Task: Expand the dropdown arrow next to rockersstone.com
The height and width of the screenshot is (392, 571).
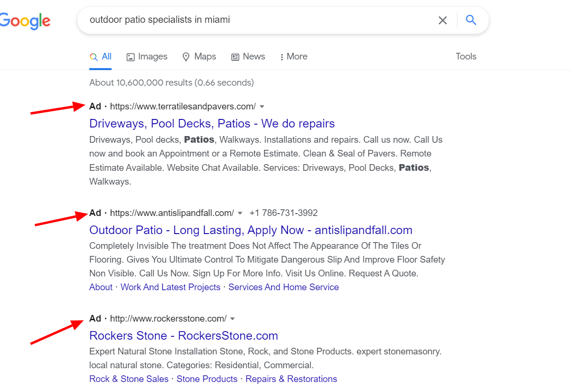Action: coord(233,319)
